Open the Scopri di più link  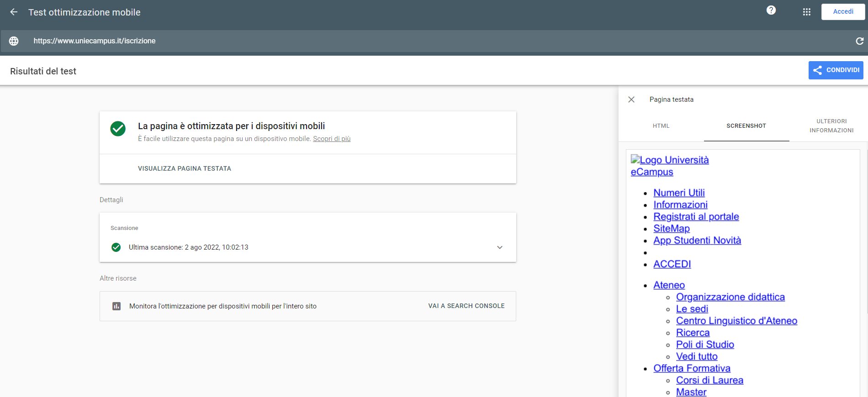click(332, 139)
